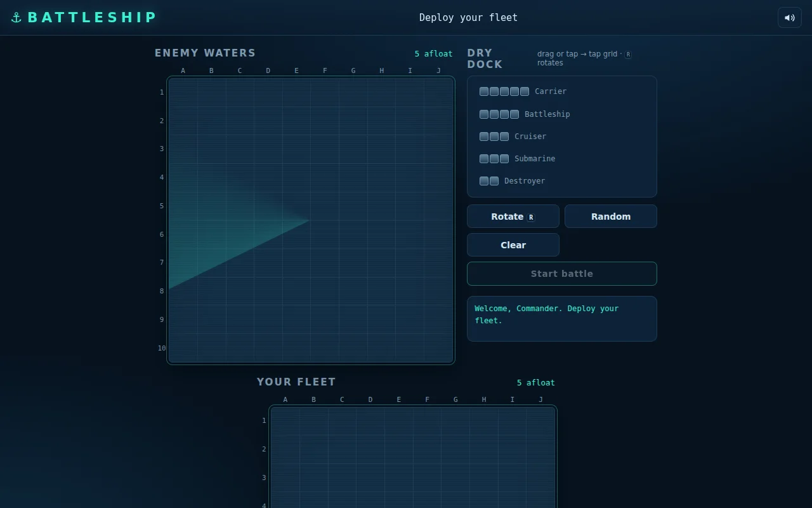Click cell J3 in Your Fleet grid

coord(540,478)
